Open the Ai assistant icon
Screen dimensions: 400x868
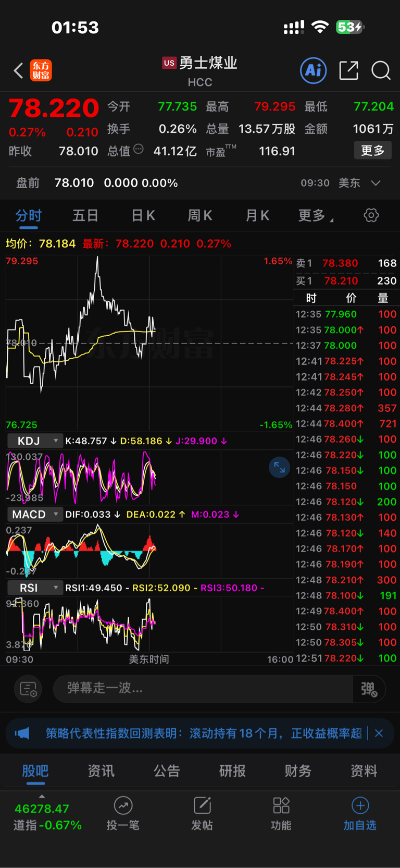point(314,70)
